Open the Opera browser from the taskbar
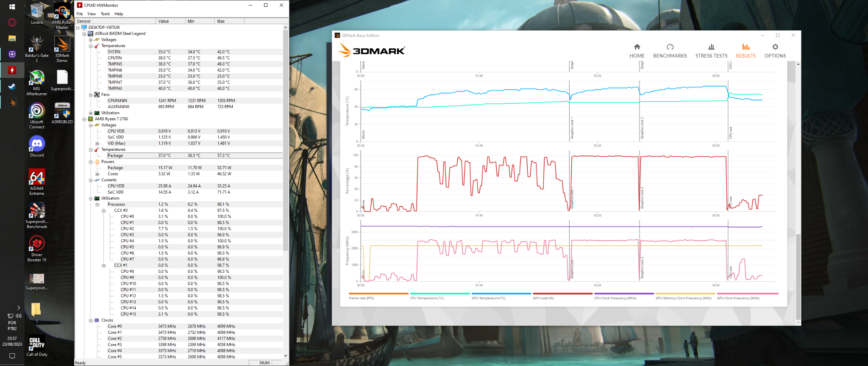This screenshot has height=366, width=868. click(x=12, y=22)
